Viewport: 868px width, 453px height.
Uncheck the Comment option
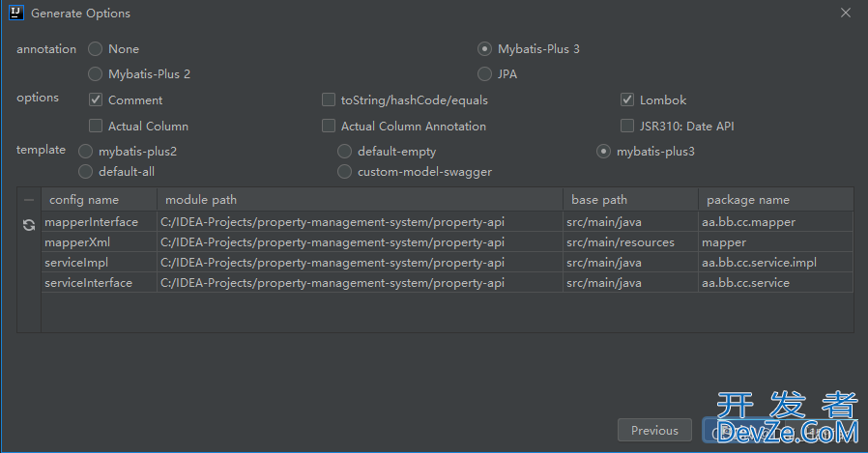(x=96, y=99)
